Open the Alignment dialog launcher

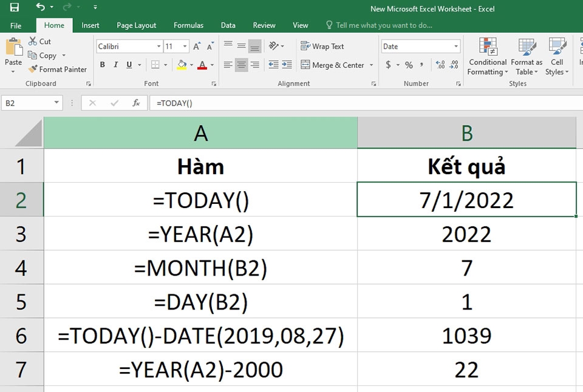[373, 84]
